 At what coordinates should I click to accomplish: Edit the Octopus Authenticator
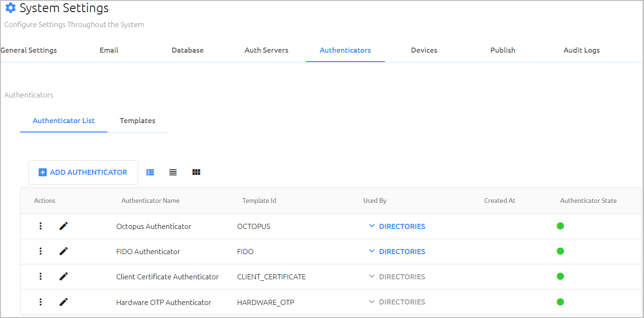pyautogui.click(x=64, y=226)
